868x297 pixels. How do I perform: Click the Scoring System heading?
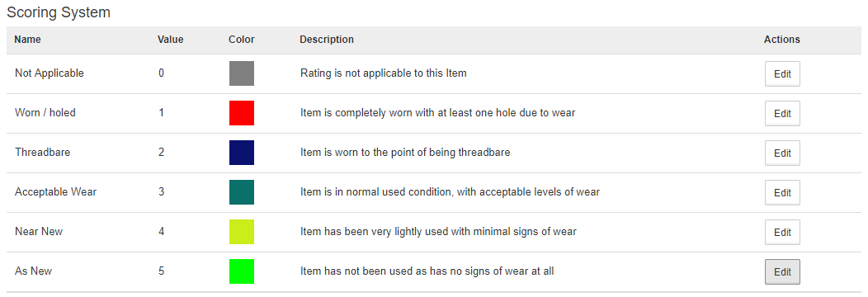tap(59, 12)
